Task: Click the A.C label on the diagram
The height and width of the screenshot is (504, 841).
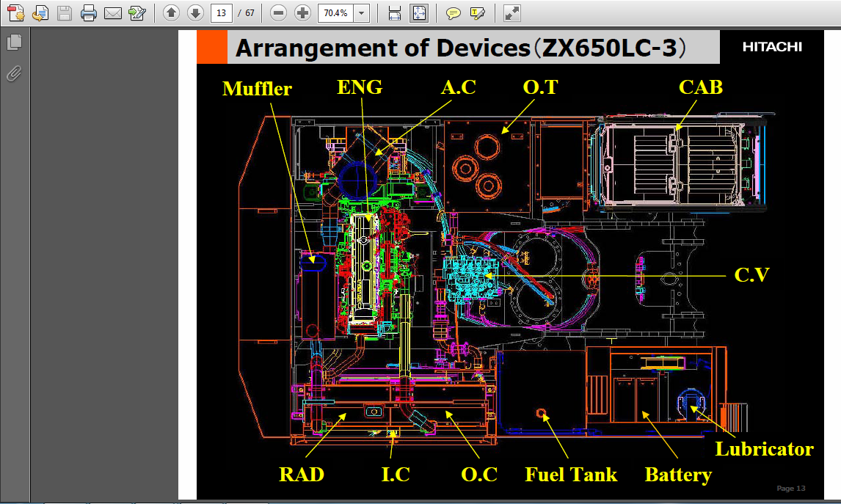Action: coord(459,87)
